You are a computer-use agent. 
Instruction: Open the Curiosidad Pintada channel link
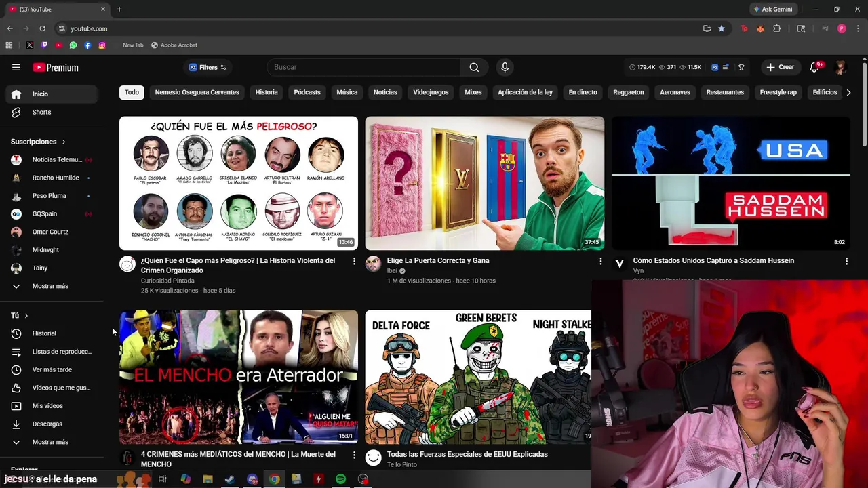(167, 281)
